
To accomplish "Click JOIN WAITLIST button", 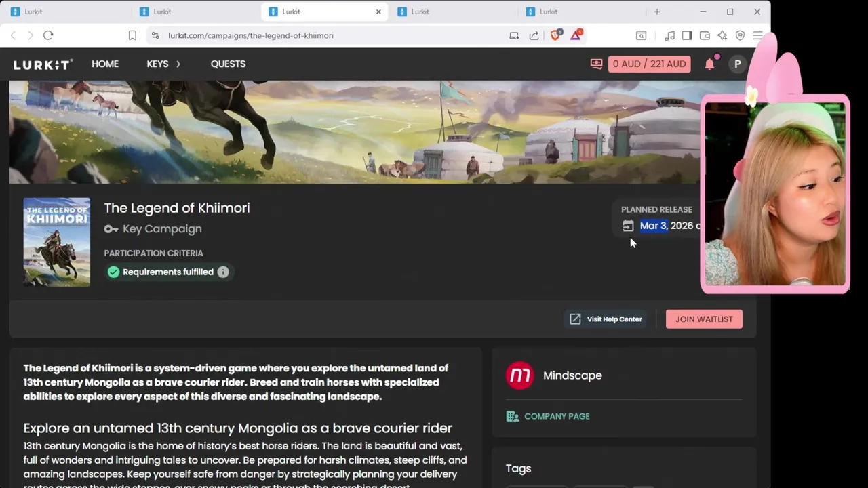I will pos(704,319).
